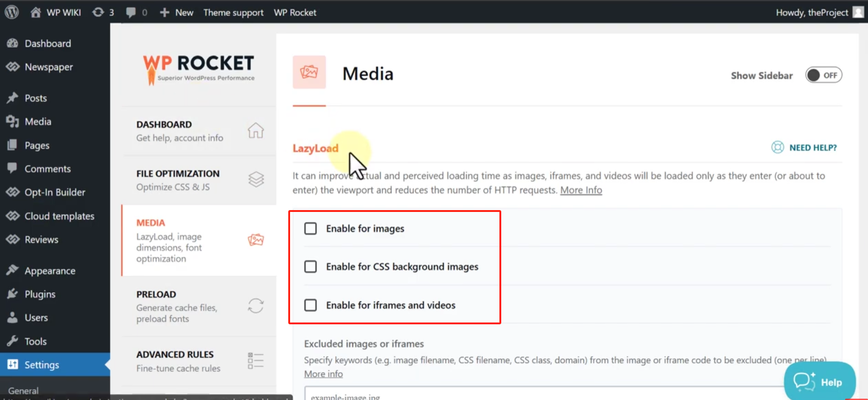The width and height of the screenshot is (868, 400).
Task: Toggle the Show Sidebar switch on
Action: 823,75
